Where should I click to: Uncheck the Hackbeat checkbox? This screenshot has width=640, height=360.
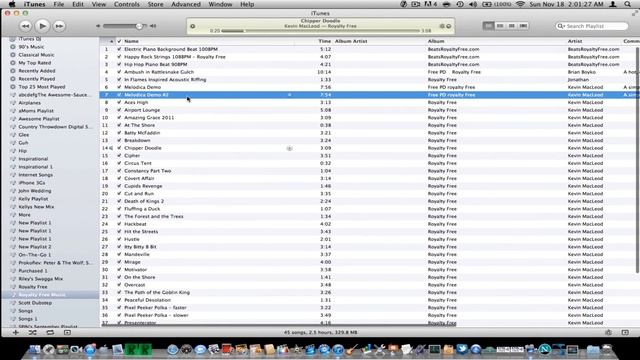click(119, 224)
